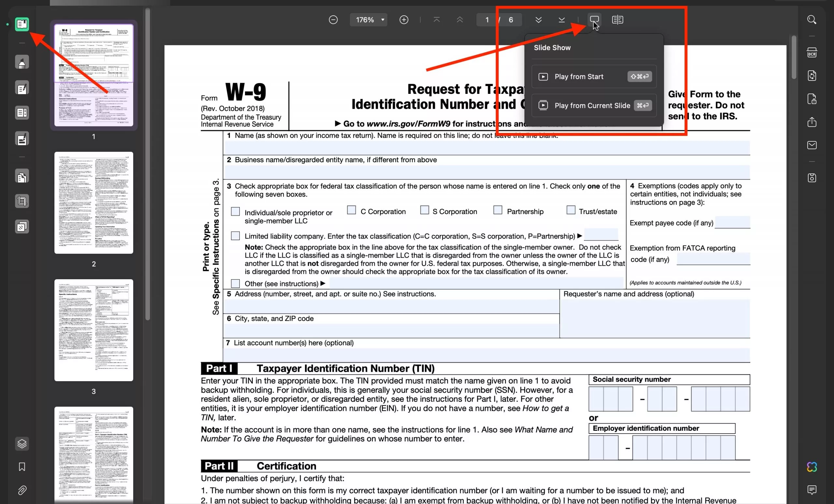Open the Edit PDF tool
The width and height of the screenshot is (834, 504).
pyautogui.click(x=22, y=88)
